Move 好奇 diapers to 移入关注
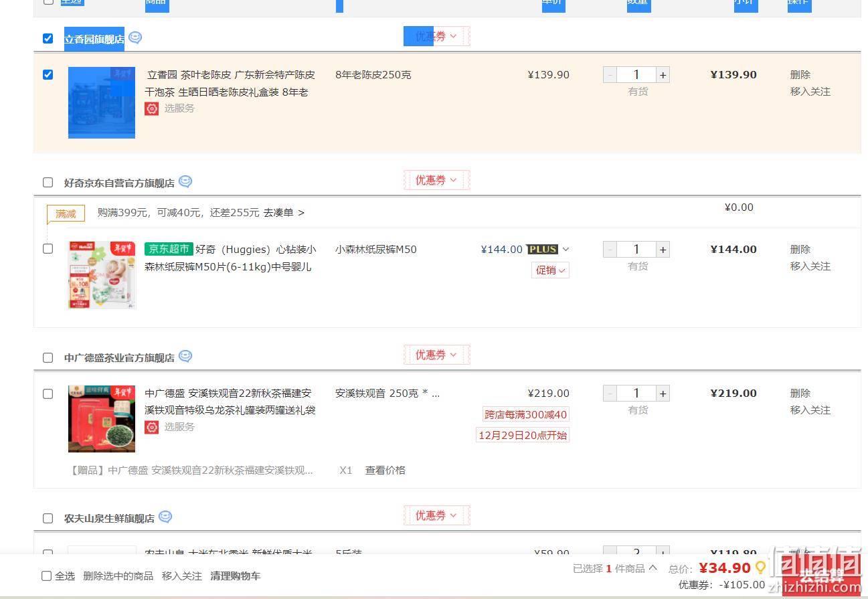Screen dimensions: 868x599 [x=810, y=266]
